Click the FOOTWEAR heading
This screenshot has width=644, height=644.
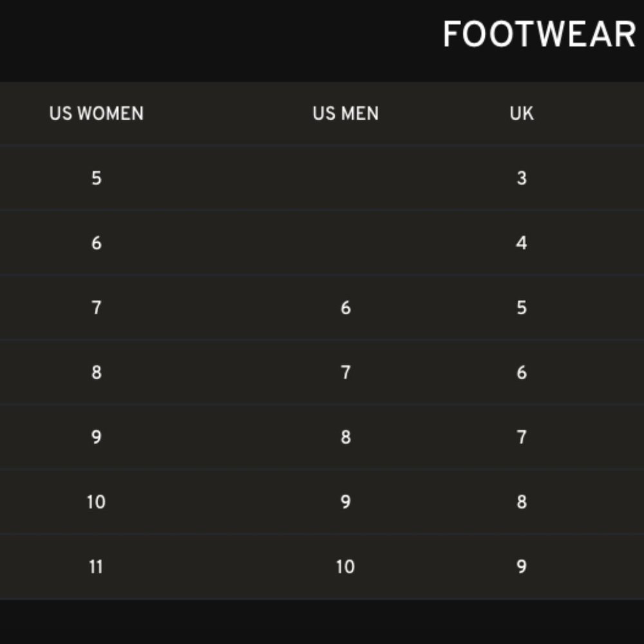pyautogui.click(x=539, y=35)
